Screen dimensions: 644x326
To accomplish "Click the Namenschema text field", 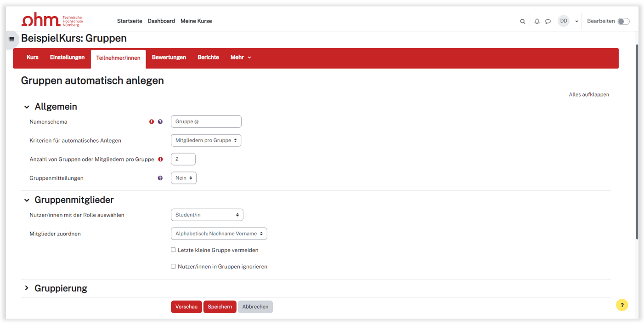I will coord(206,121).
